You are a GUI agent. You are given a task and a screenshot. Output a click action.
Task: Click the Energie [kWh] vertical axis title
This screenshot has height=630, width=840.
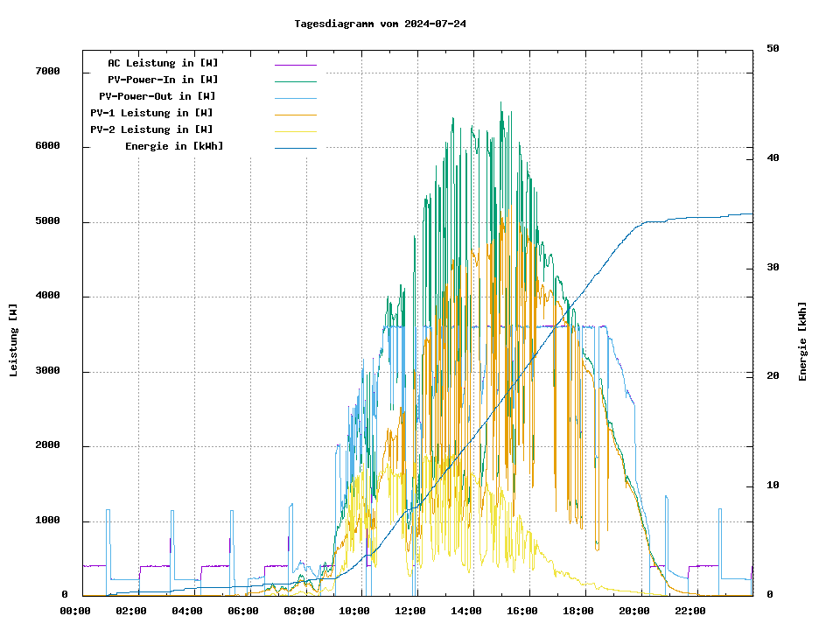click(802, 341)
